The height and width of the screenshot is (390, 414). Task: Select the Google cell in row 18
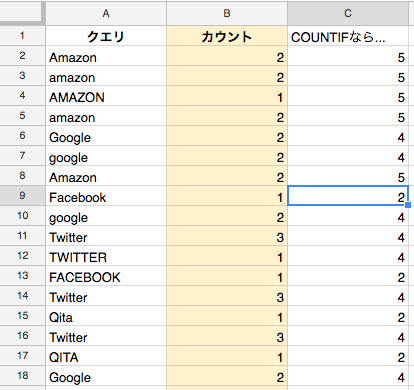[x=106, y=376]
